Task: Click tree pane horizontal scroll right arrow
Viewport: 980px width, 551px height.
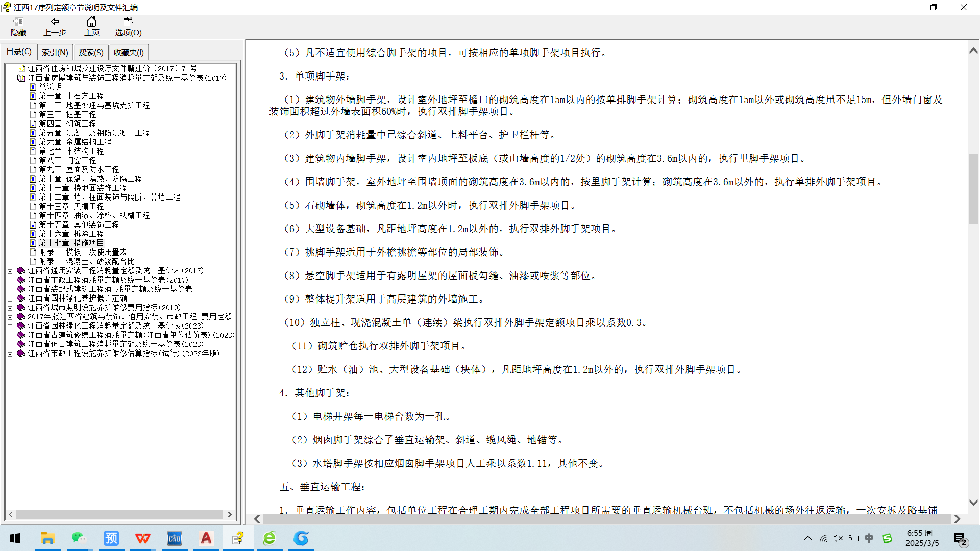Action: tap(230, 515)
